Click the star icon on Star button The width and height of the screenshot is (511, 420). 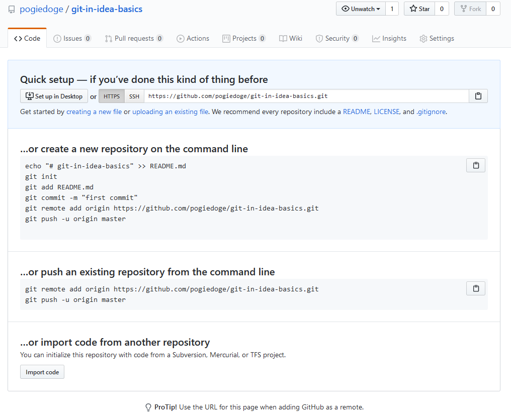coord(413,9)
